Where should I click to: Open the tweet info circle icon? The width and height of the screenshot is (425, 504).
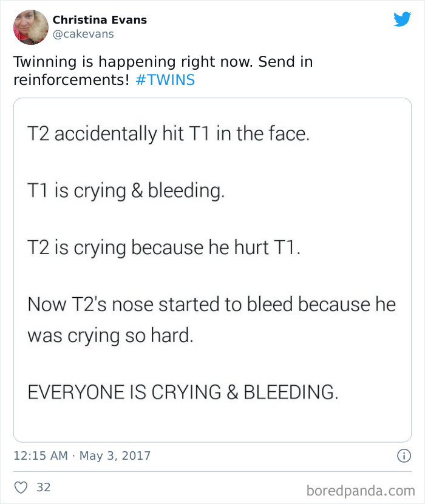404,456
